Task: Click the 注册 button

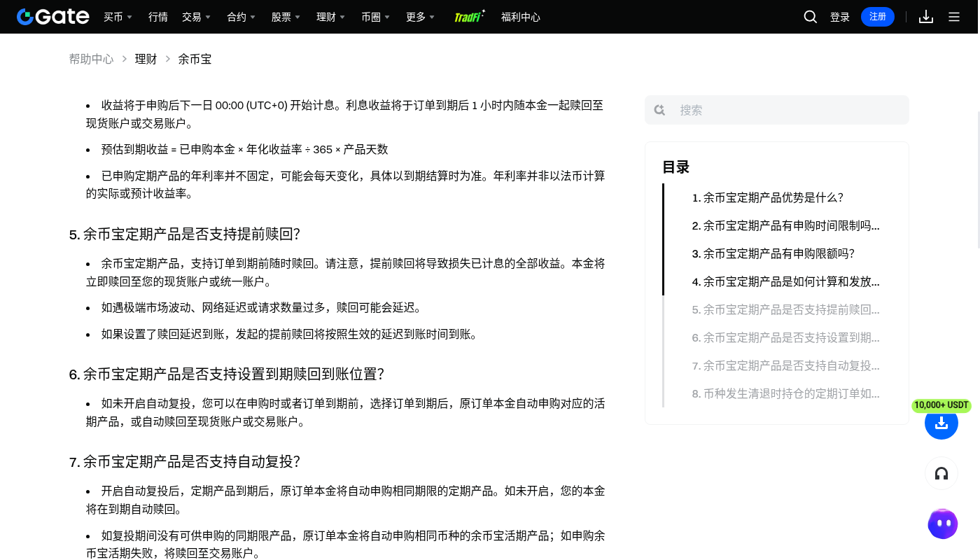Action: click(878, 17)
